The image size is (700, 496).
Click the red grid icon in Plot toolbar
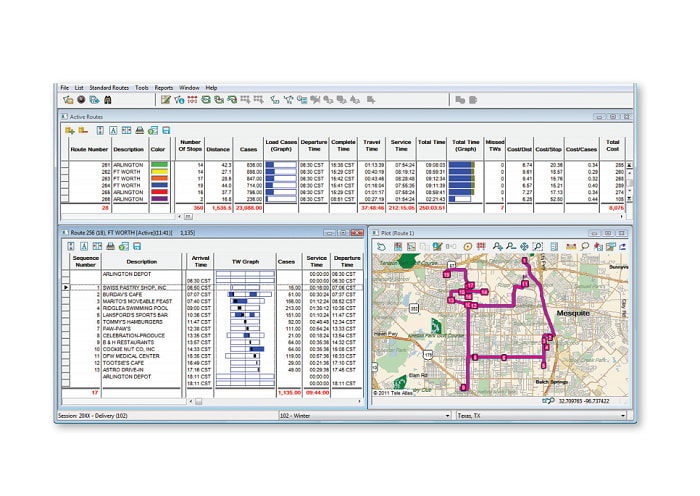coord(481,246)
